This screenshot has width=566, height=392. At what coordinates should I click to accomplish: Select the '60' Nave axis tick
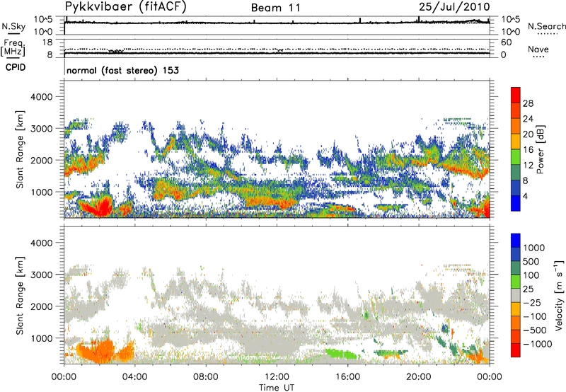point(506,42)
